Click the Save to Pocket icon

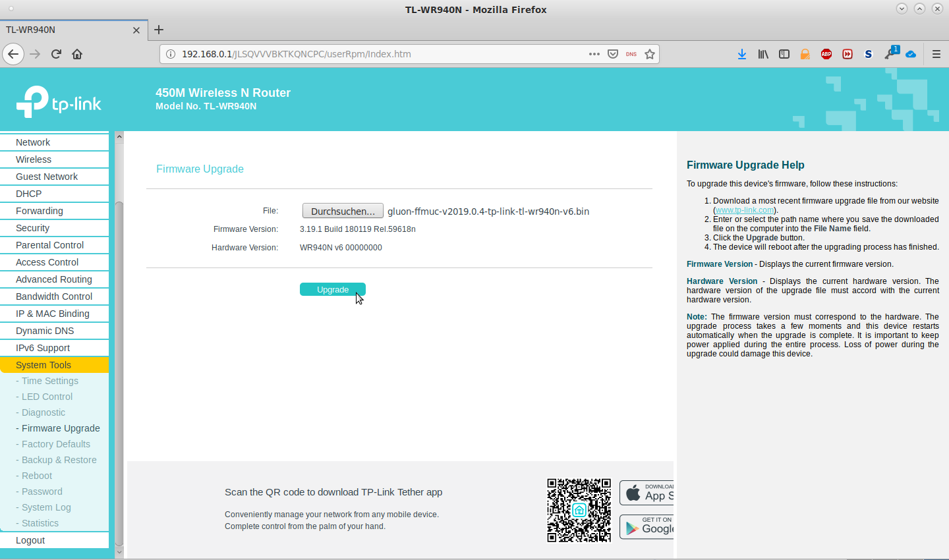[x=613, y=54]
